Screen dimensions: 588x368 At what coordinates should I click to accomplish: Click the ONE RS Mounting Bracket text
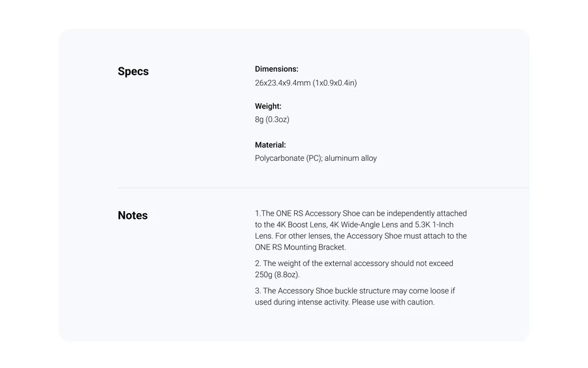click(301, 248)
